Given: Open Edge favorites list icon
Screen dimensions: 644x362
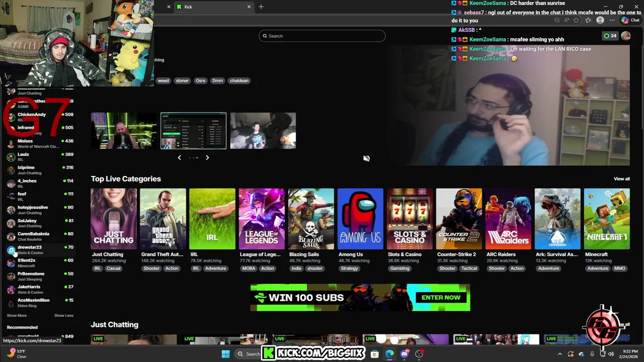Looking at the screenshot, I should click(x=588, y=20).
